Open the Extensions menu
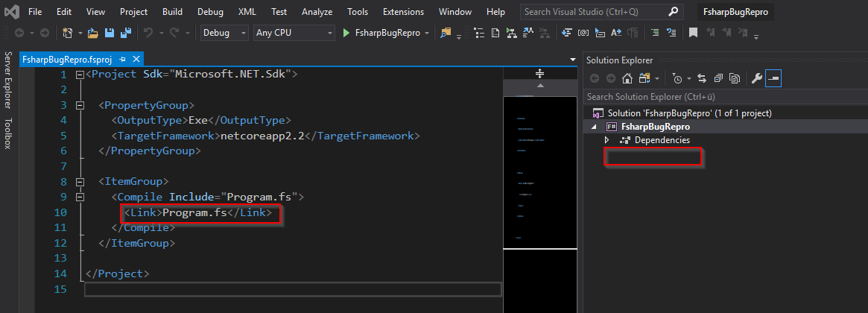The height and width of the screenshot is (313, 868). 404,12
